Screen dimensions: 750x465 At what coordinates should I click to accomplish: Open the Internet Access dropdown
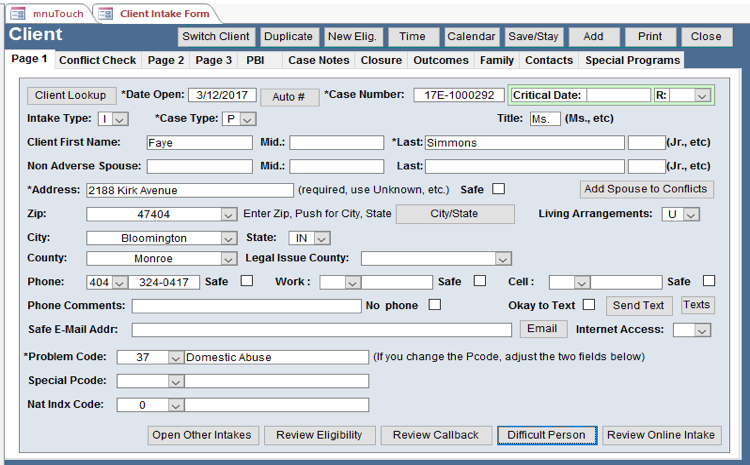click(x=702, y=330)
